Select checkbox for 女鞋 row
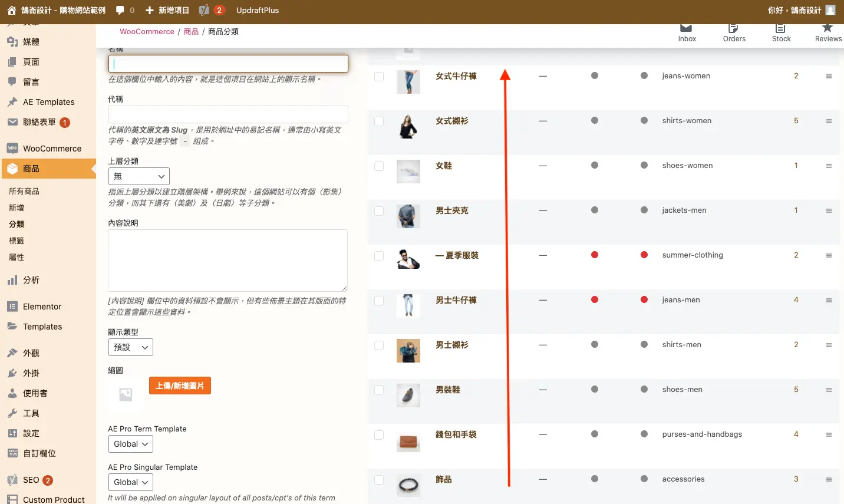844x504 pixels. 379,166
